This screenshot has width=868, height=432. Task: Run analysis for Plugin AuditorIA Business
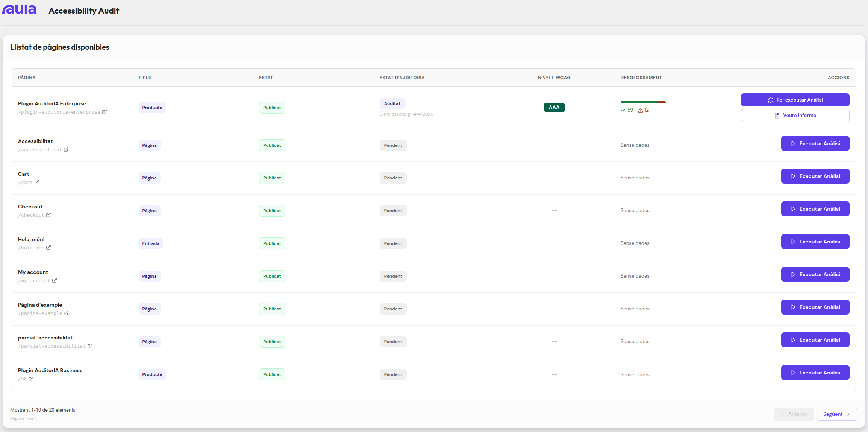click(815, 373)
